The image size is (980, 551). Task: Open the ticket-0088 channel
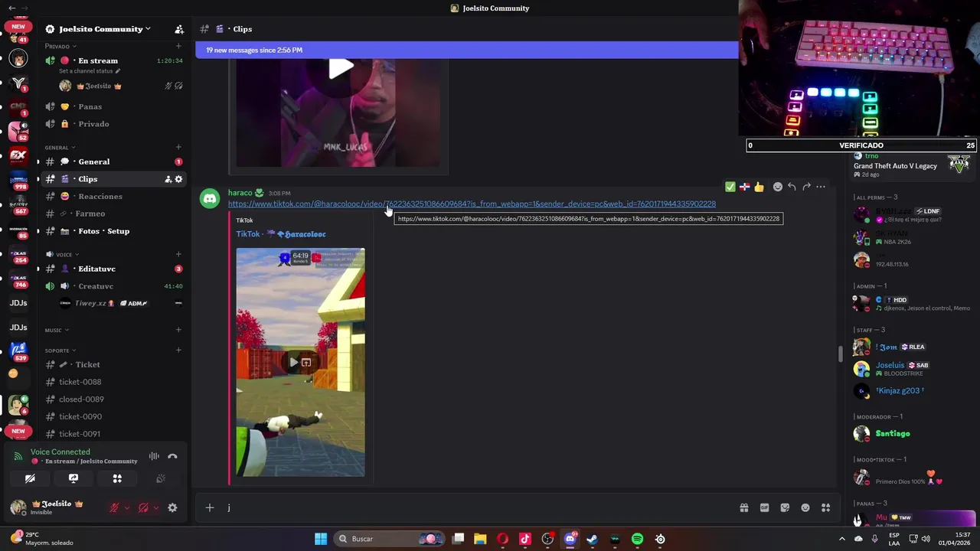coord(113,382)
